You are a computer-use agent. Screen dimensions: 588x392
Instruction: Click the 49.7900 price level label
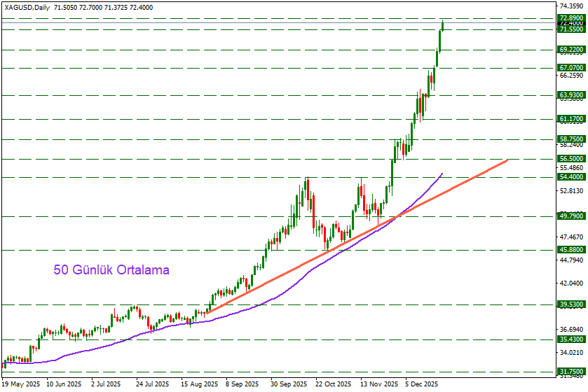coord(571,216)
